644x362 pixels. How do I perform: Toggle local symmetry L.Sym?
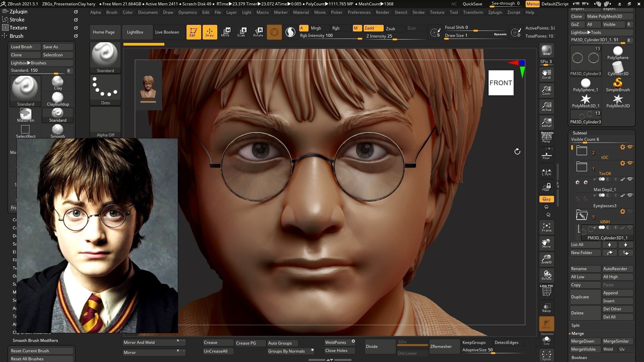tap(546, 172)
